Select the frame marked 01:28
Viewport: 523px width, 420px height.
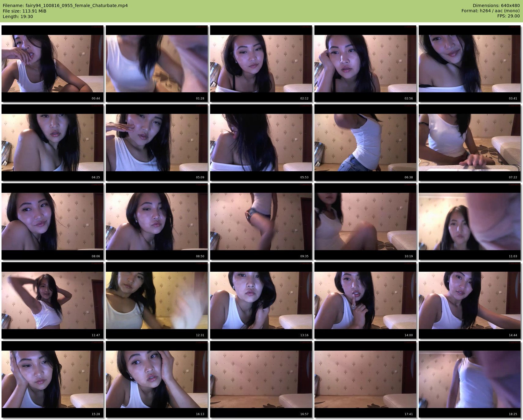(157, 64)
